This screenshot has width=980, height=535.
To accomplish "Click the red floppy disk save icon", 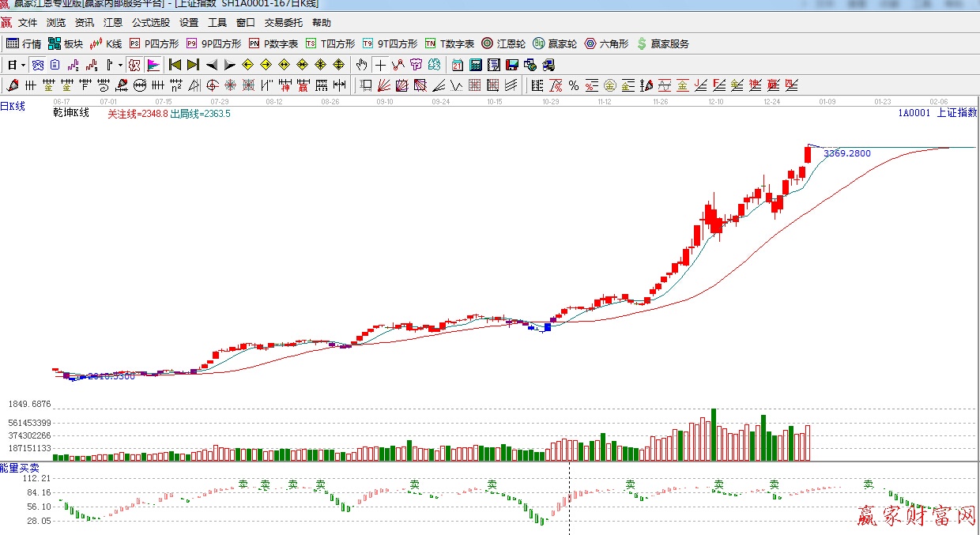I will point(512,65).
